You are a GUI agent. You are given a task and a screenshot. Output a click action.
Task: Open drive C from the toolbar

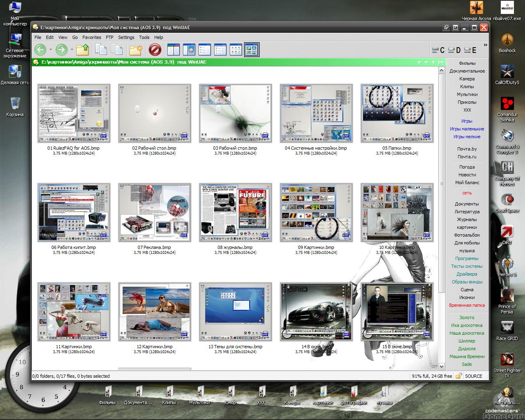coord(438,50)
